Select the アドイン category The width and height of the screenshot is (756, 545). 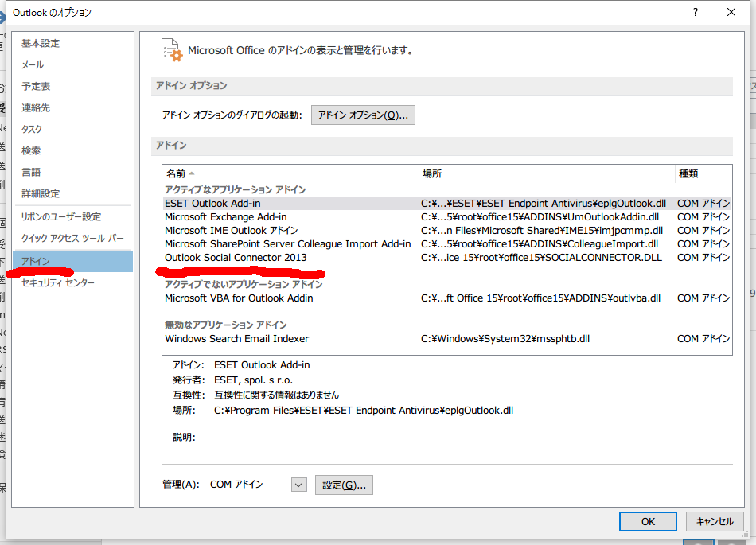(72, 261)
